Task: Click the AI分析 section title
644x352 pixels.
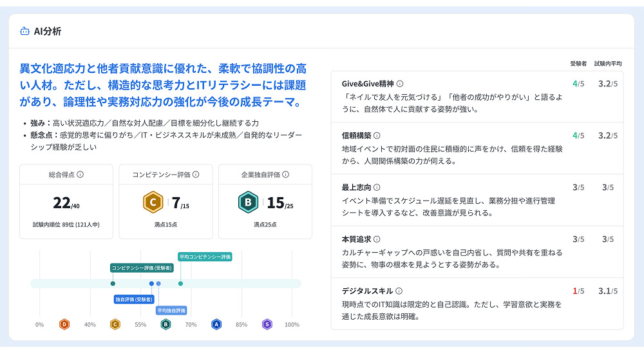Action: click(x=47, y=31)
